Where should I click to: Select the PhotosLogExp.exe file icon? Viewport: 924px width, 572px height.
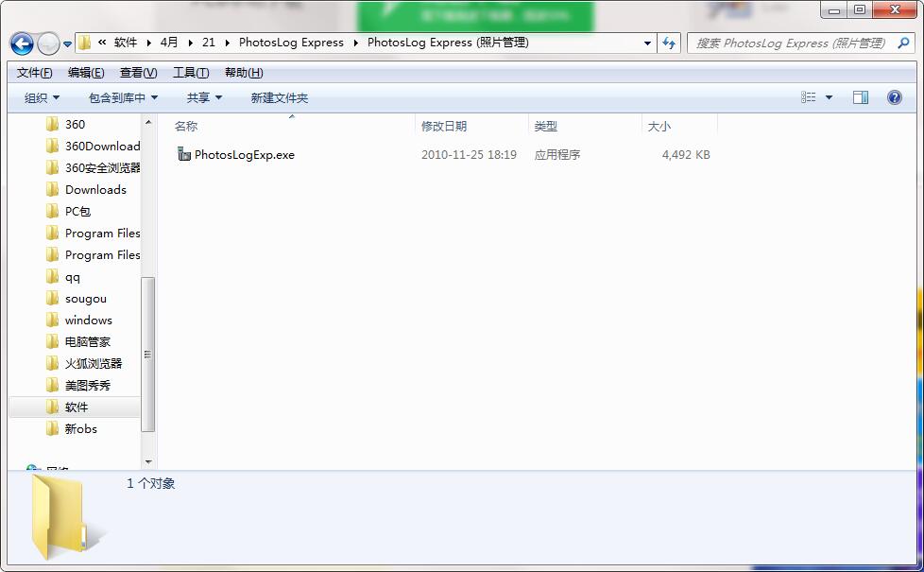tap(184, 154)
